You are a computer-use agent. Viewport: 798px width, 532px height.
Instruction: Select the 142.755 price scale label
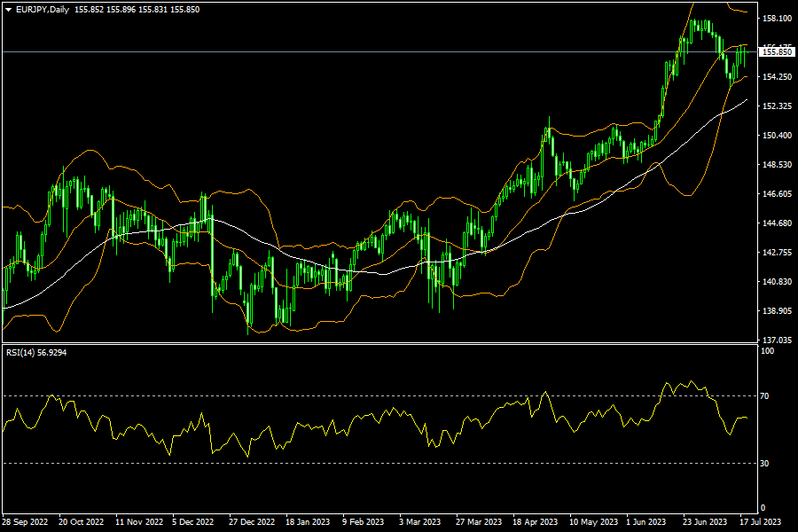(777, 253)
